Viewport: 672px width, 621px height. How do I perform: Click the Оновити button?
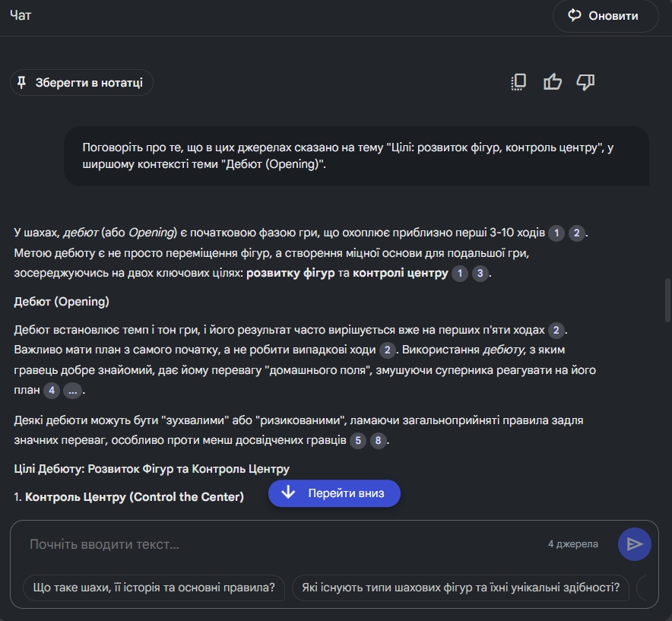[x=605, y=16]
